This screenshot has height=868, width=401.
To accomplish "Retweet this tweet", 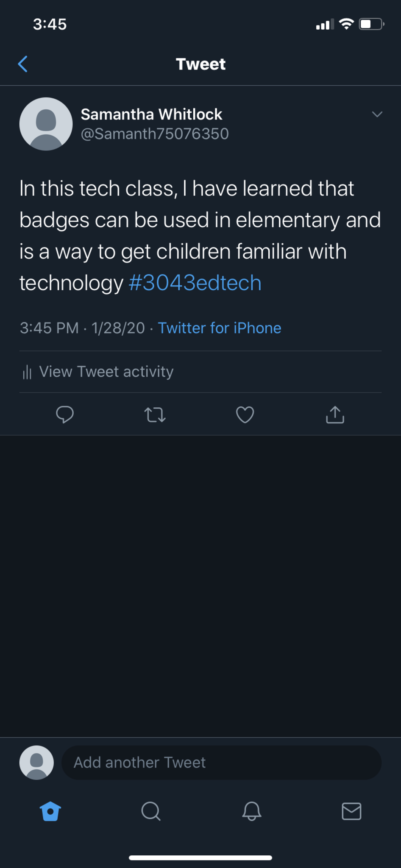I will 155,415.
